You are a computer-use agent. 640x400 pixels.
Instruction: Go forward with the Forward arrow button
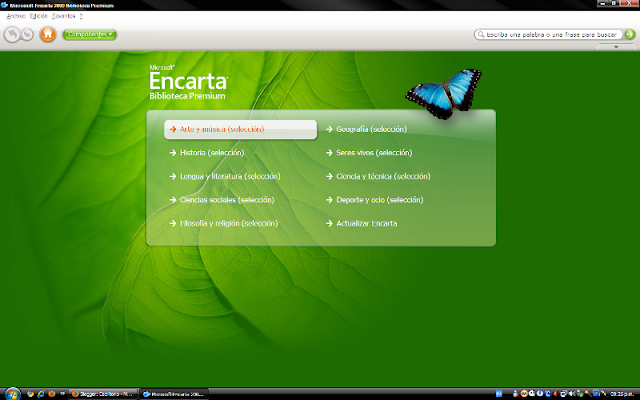[27, 35]
